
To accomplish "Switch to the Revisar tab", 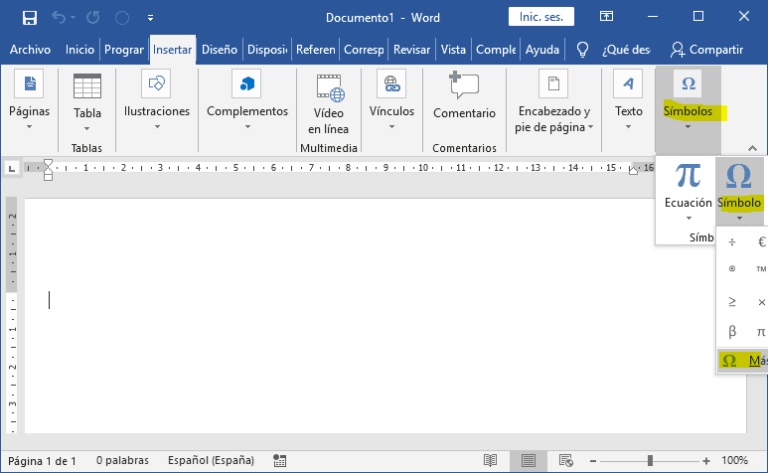I will (411, 49).
